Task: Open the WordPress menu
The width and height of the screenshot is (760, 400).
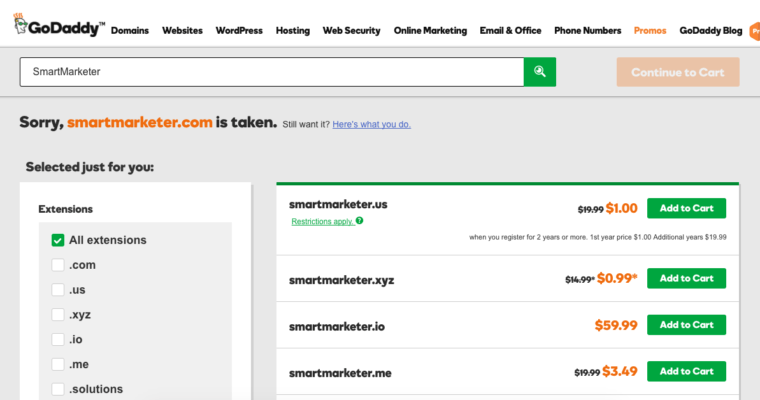Action: click(239, 31)
